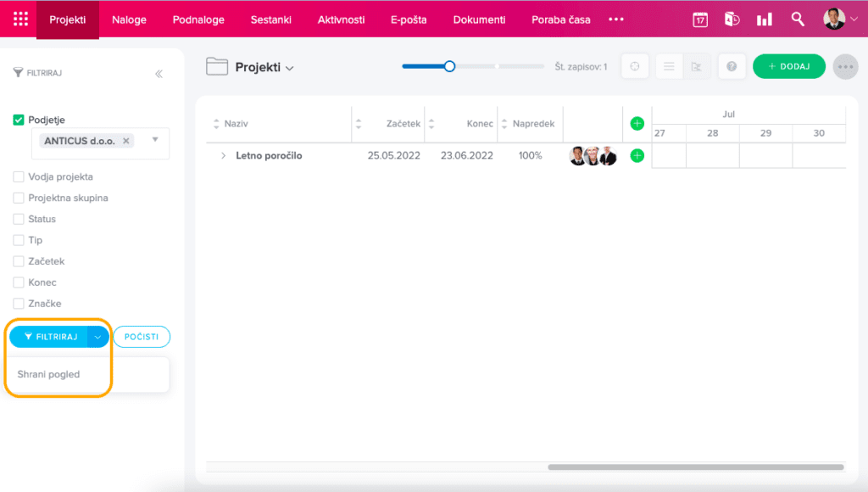Tick the Vodja projekta checkbox
The width and height of the screenshot is (868, 492).
click(x=19, y=177)
